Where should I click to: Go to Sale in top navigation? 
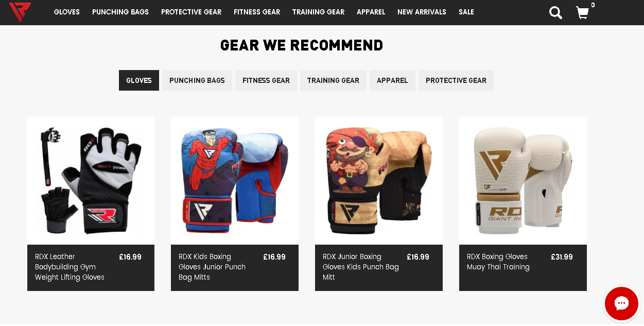466,12
